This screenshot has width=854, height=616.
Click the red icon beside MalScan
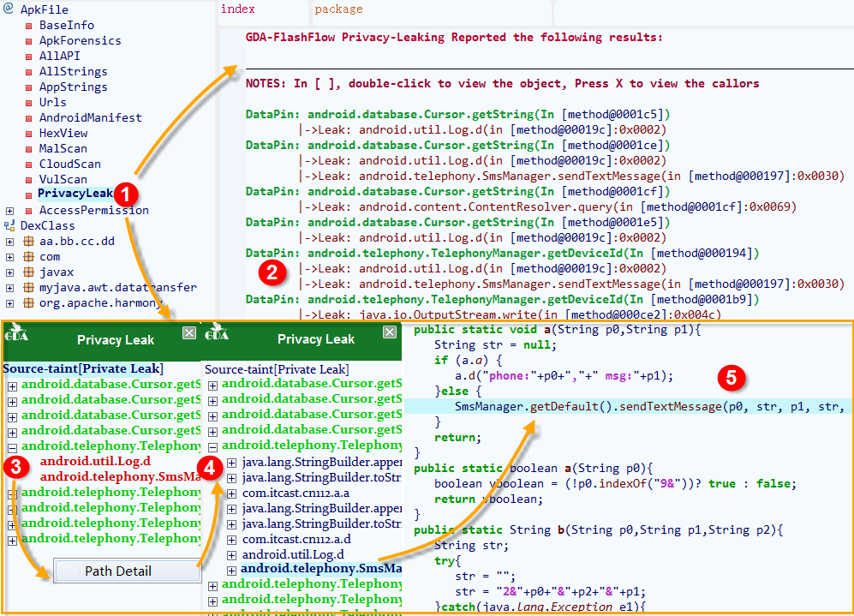point(29,149)
